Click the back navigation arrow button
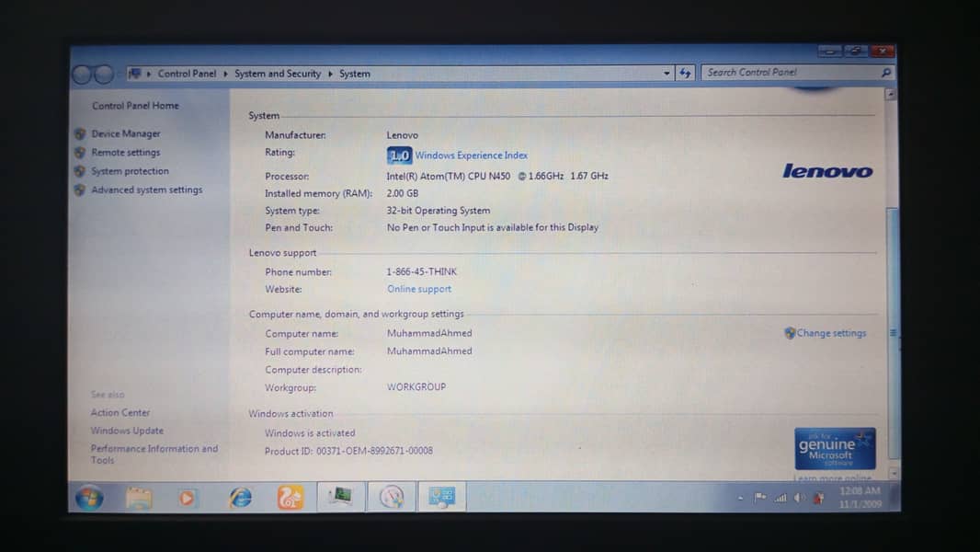Viewport: 980px width, 552px height. click(x=81, y=75)
